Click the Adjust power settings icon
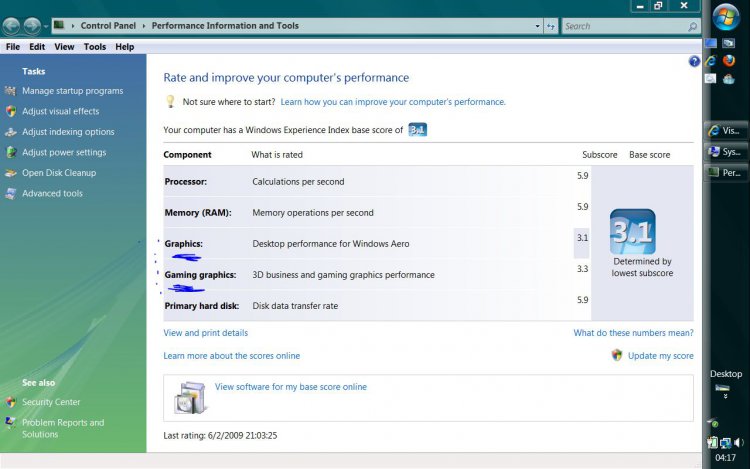 pyautogui.click(x=11, y=153)
